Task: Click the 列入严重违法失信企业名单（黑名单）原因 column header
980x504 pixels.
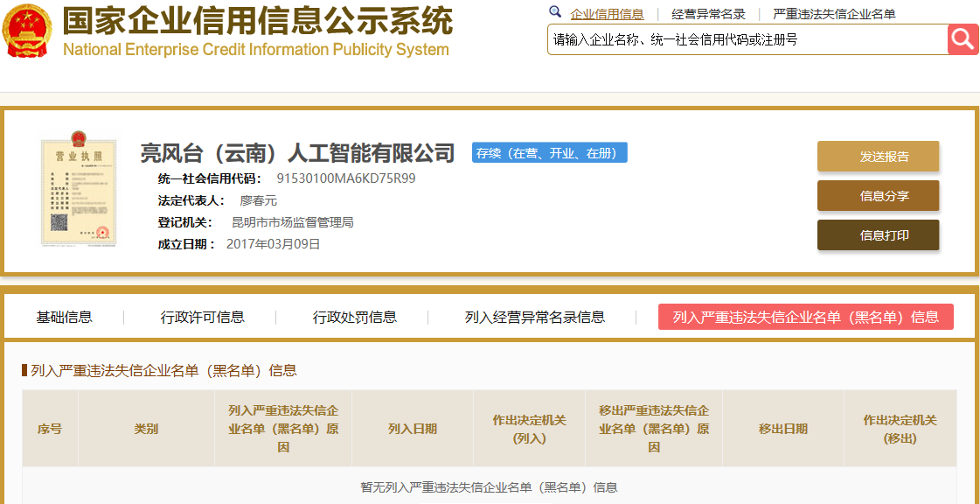Action: 283,429
